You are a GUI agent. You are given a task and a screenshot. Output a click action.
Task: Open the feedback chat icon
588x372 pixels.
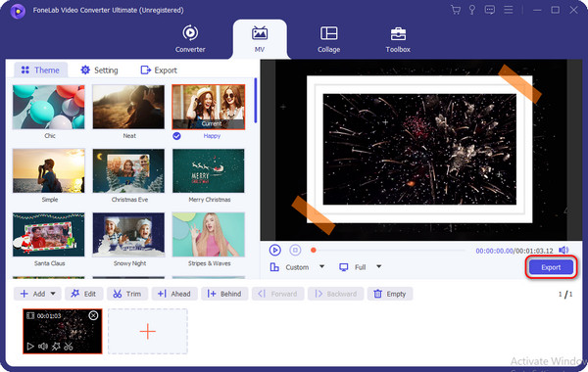(x=489, y=10)
